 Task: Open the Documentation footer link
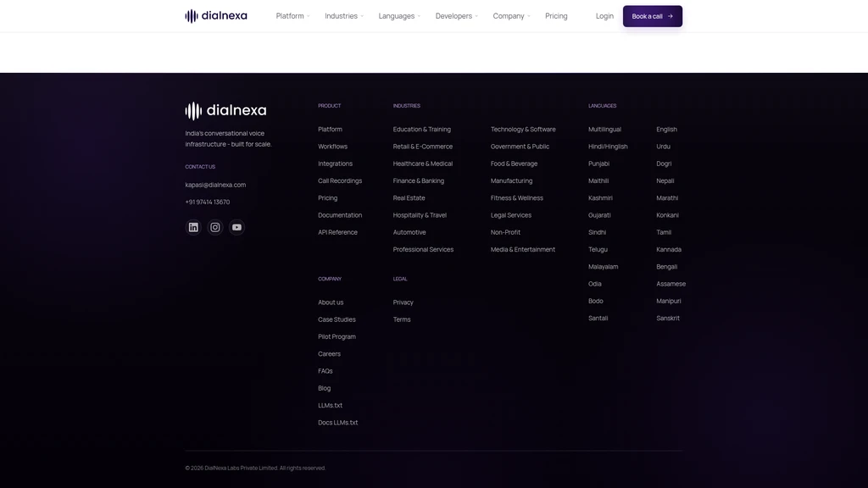point(340,215)
